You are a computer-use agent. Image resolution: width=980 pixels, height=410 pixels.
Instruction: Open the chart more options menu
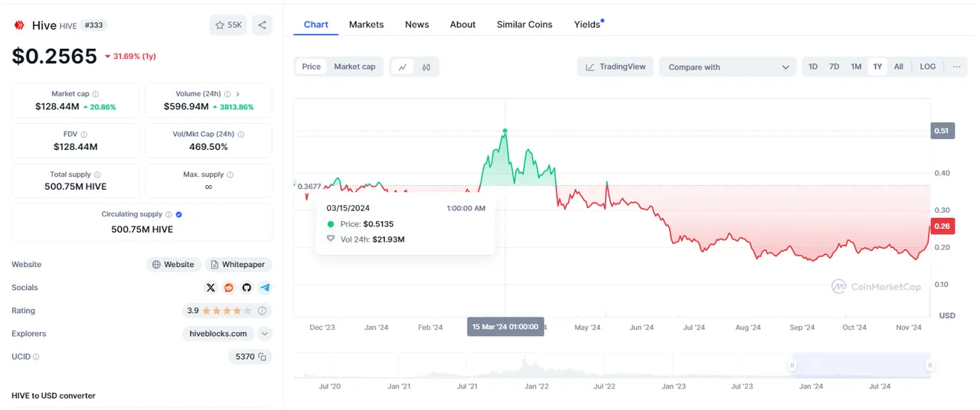[957, 67]
